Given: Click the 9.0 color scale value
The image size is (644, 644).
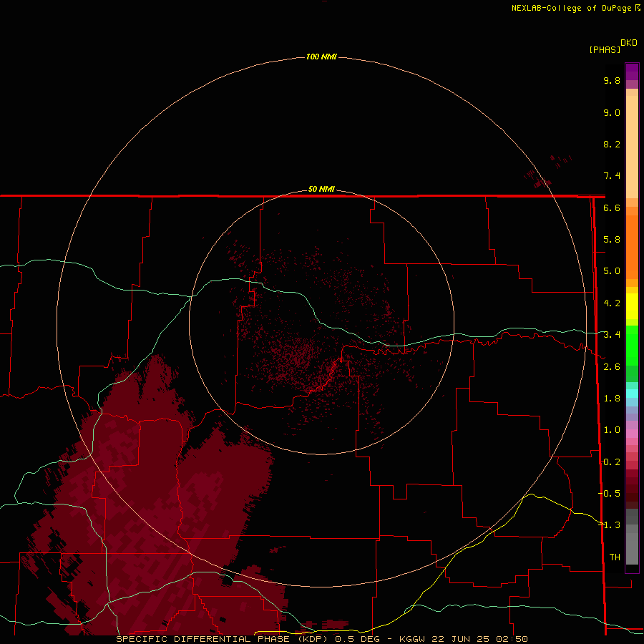Looking at the screenshot, I should pyautogui.click(x=612, y=112).
